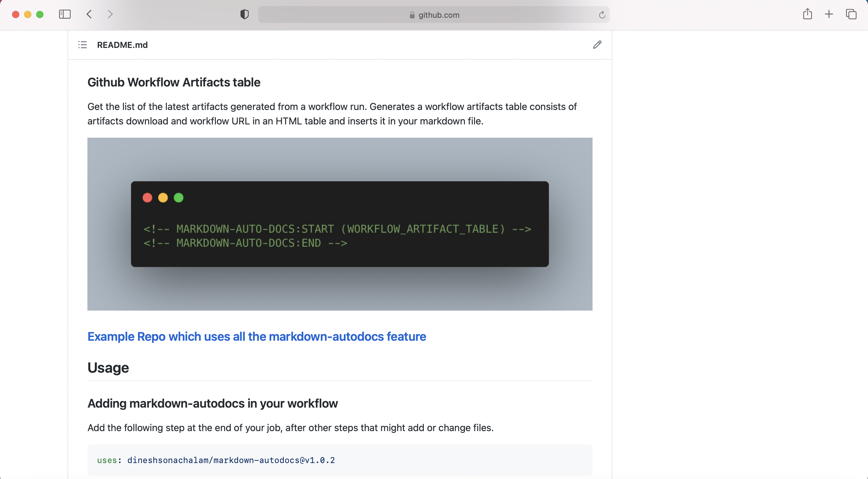Open the Share menu in Safari
Screen dimensions: 868x479
click(808, 14)
